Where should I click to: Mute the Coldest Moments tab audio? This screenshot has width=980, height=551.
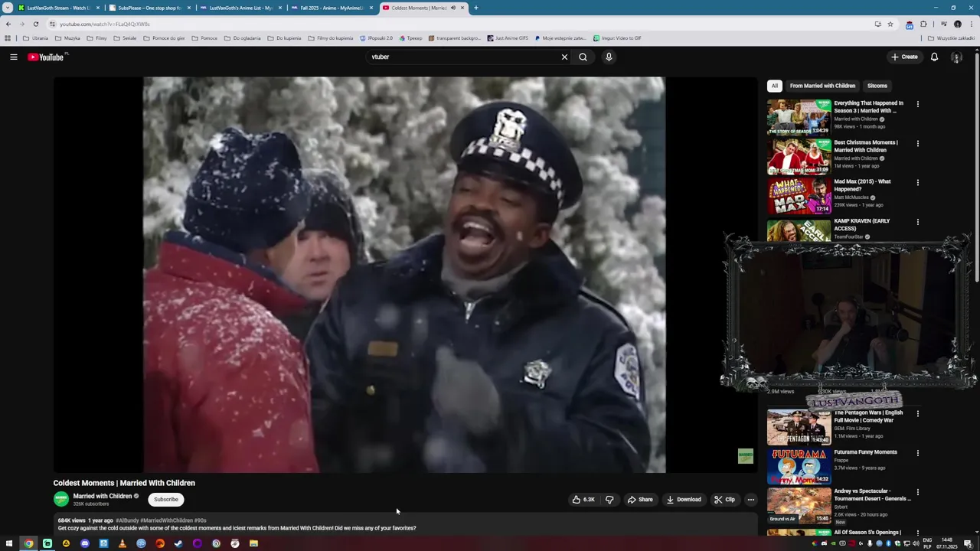pyautogui.click(x=453, y=8)
